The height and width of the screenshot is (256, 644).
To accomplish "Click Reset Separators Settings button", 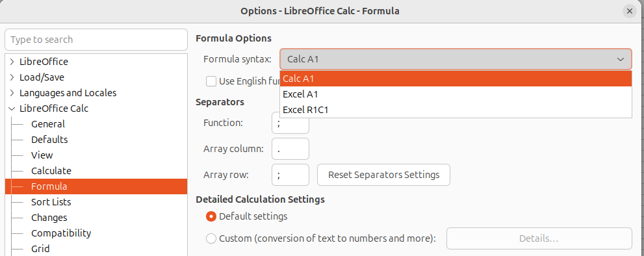I will (x=383, y=175).
